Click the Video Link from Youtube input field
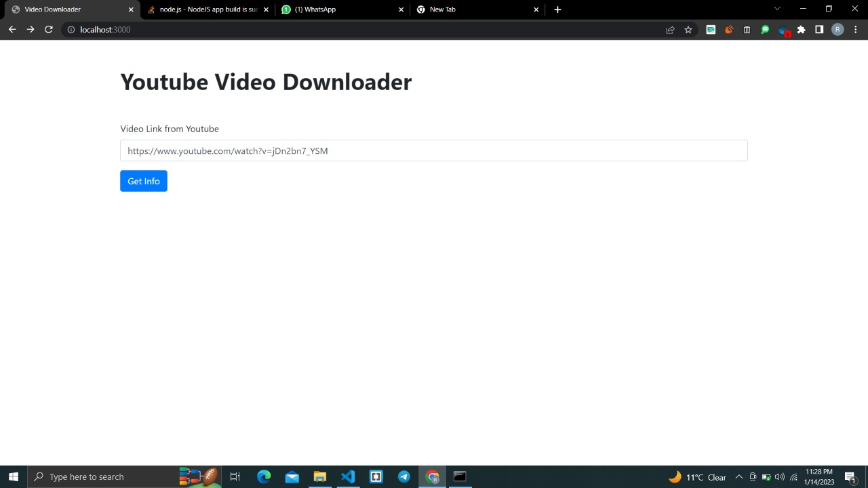Viewport: 868px width, 488px height. coord(433,150)
